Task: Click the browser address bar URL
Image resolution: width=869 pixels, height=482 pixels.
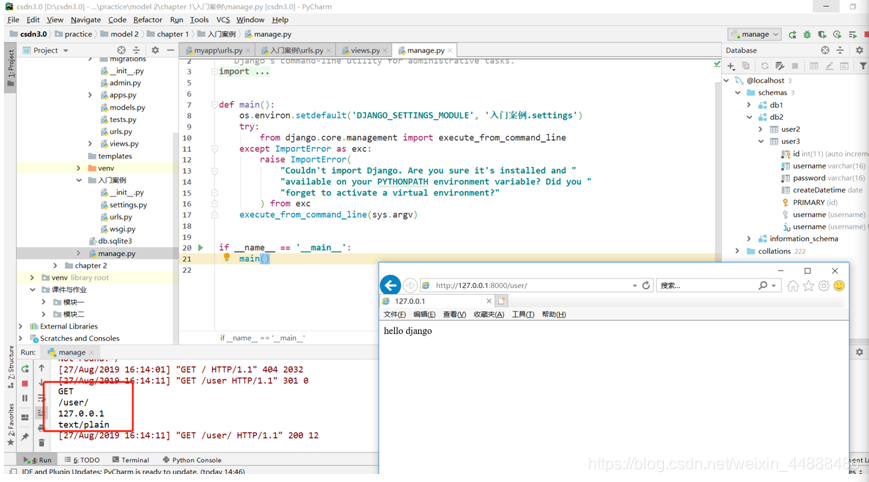Action: coord(481,285)
